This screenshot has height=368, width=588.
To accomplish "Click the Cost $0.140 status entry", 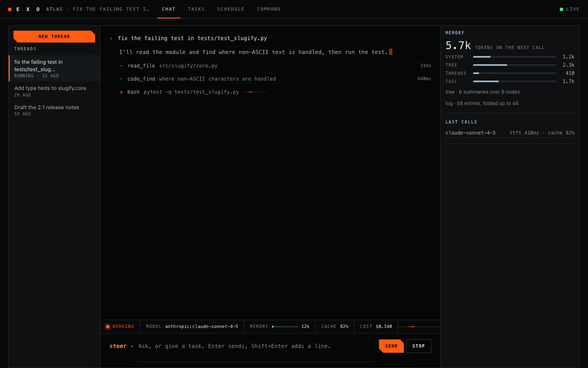I will 376,327.
